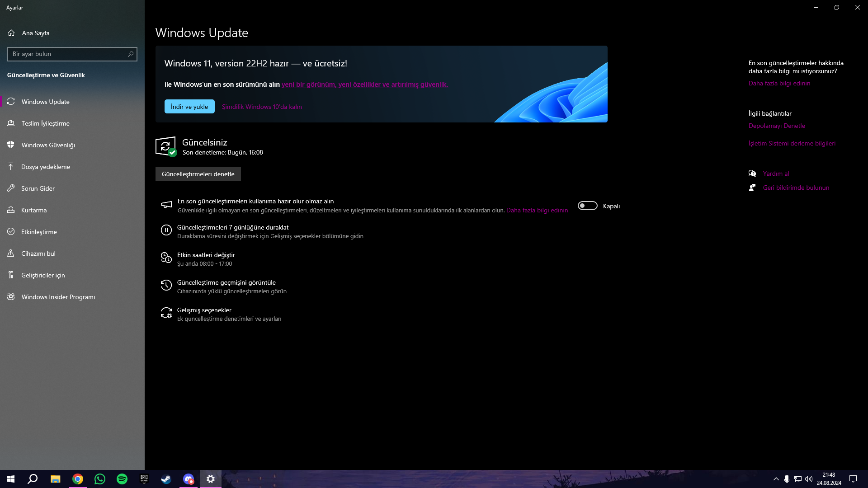Image resolution: width=868 pixels, height=488 pixels.
Task: Click the Windows Güvenliği shield icon
Action: 11,145
